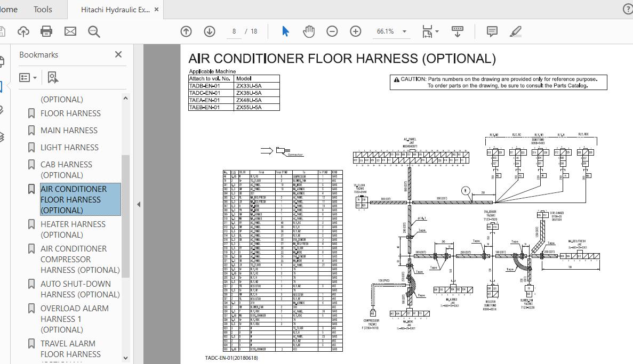Click ZX55U-5A model cell
Image resolution: width=633 pixels, height=364 pixels.
(257, 107)
